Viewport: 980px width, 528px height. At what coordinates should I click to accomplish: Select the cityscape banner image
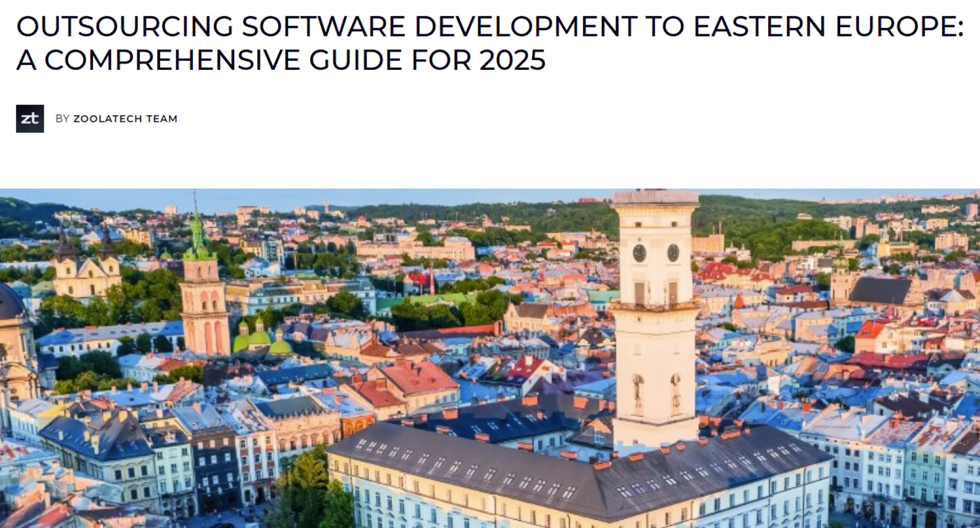tap(490, 357)
